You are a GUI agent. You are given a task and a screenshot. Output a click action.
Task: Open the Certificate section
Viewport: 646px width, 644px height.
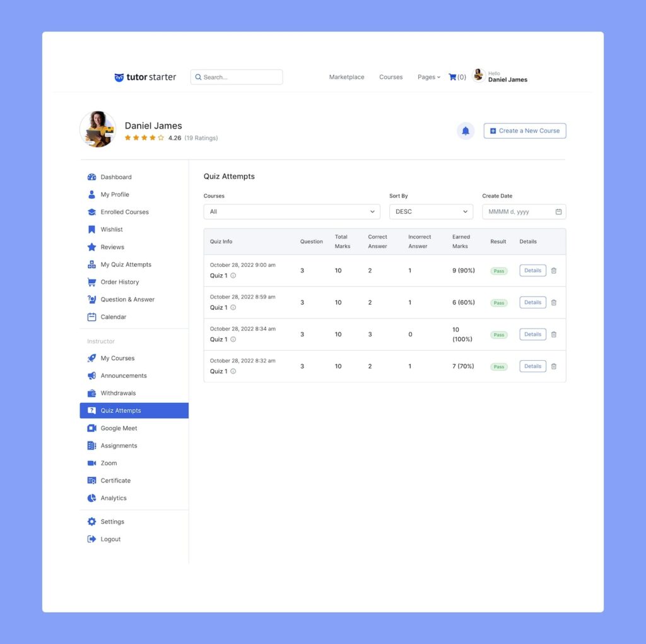coord(115,480)
